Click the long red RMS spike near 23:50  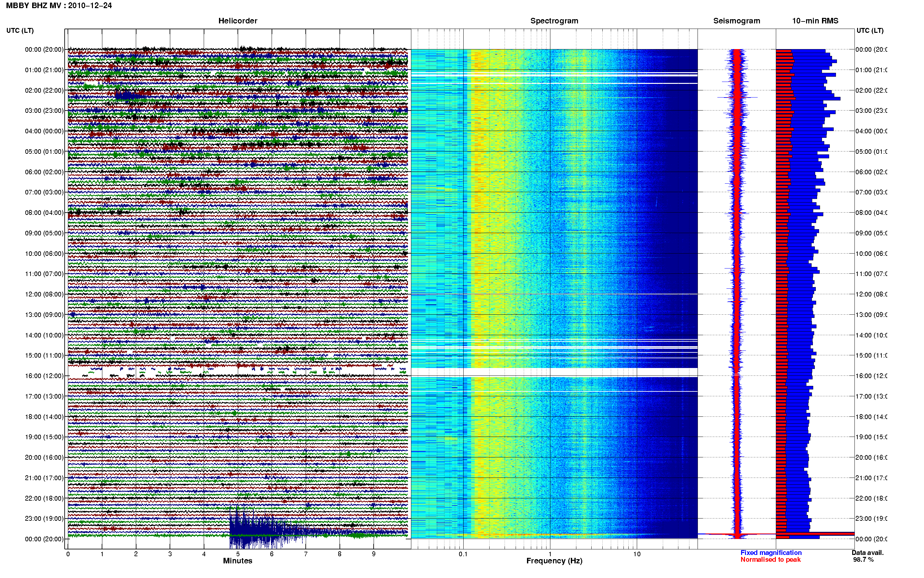815,534
